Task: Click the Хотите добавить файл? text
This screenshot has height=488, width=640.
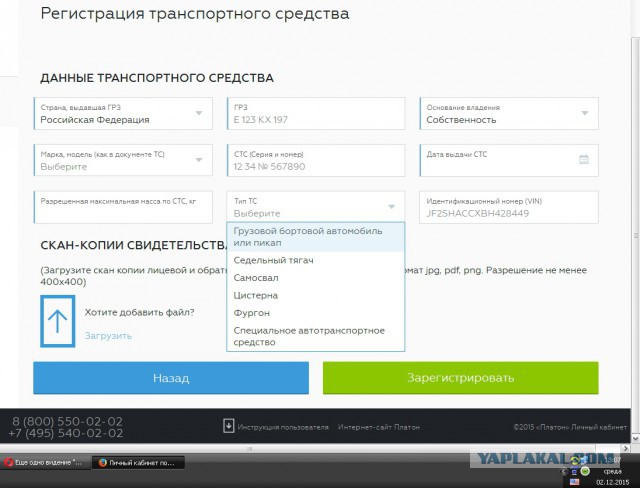Action: [140, 313]
